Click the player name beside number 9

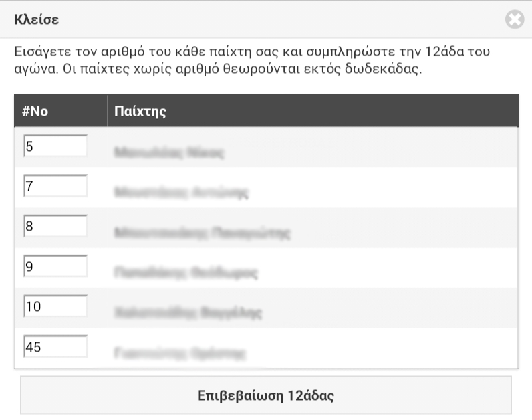click(x=186, y=273)
